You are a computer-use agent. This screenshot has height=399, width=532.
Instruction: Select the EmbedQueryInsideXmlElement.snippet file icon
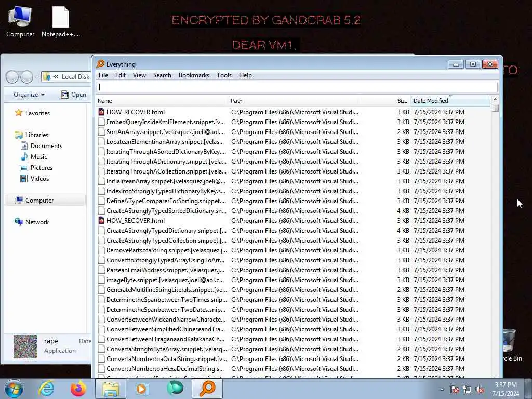[x=101, y=122]
